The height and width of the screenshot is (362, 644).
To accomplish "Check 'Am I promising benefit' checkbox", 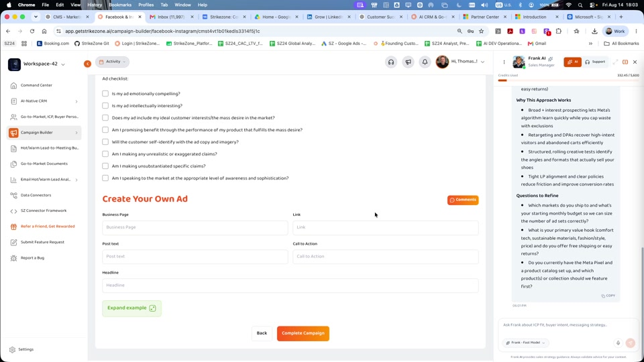I will 105,129.
